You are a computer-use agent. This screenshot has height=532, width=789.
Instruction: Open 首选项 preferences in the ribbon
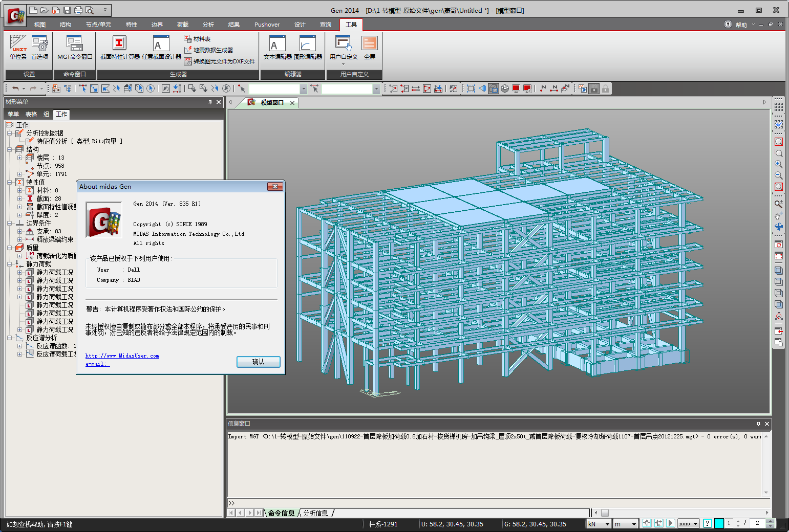[39, 47]
